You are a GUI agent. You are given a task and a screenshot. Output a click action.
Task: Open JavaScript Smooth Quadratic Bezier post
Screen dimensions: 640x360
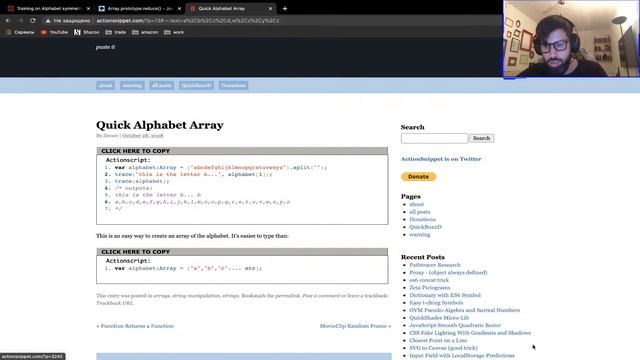[455, 325]
